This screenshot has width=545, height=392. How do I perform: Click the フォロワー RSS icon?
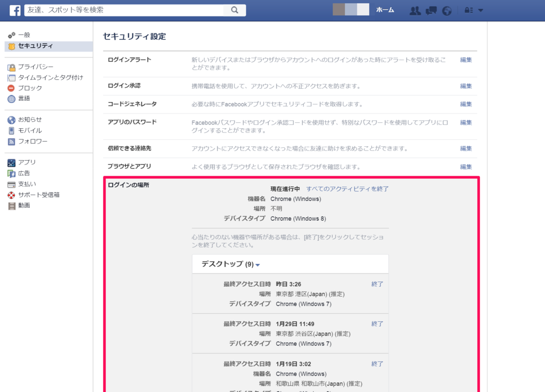pyautogui.click(x=12, y=141)
